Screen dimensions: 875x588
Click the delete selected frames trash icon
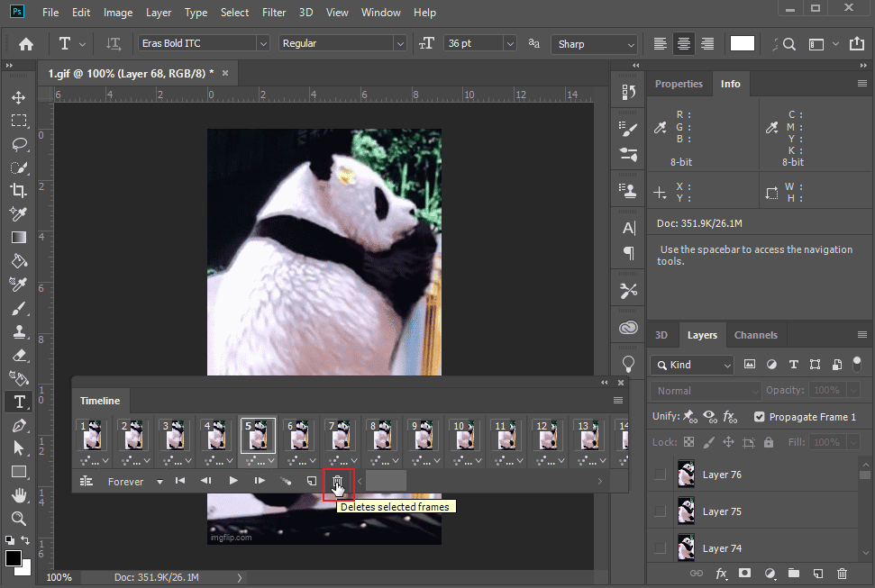click(x=338, y=481)
